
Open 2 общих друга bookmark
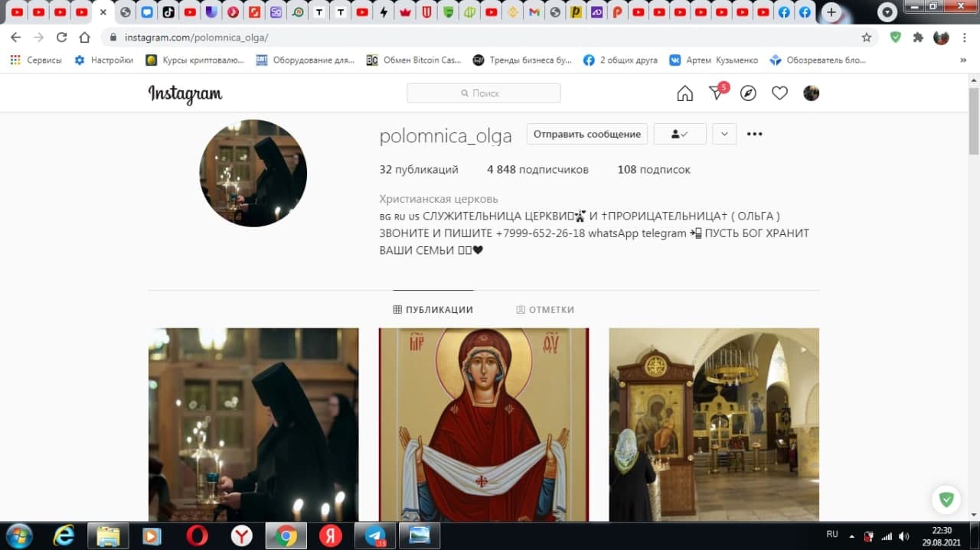(x=621, y=60)
